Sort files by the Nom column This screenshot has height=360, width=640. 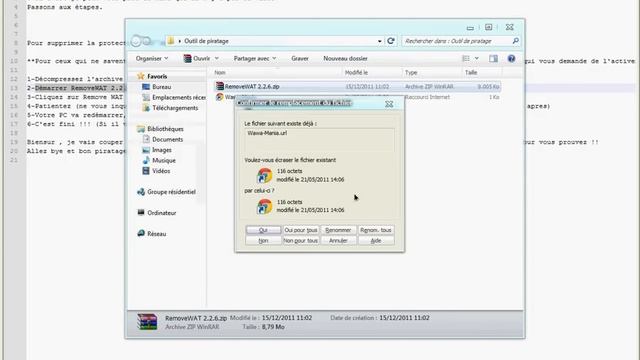(x=220, y=72)
